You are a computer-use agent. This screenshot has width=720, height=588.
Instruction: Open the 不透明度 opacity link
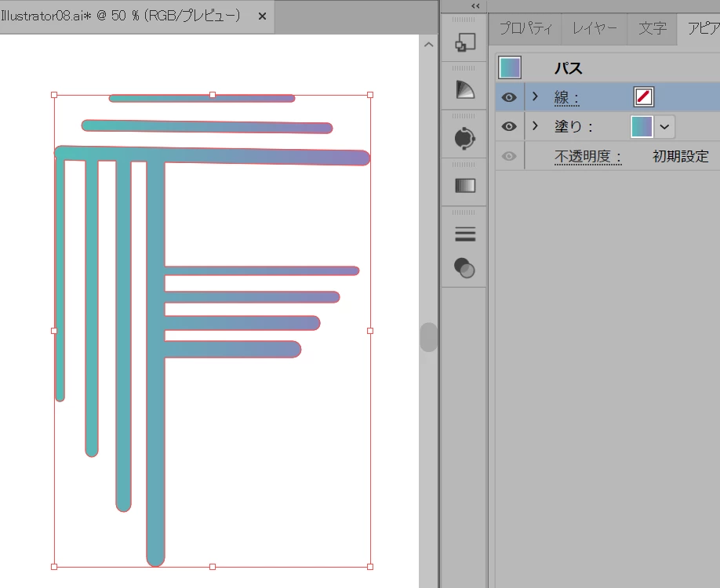coord(587,157)
